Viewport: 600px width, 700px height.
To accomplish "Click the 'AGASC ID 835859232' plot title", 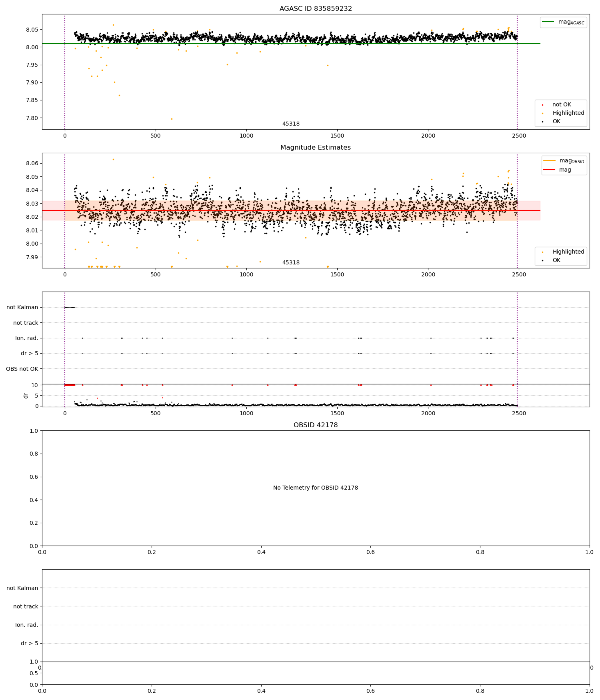I will [x=316, y=9].
